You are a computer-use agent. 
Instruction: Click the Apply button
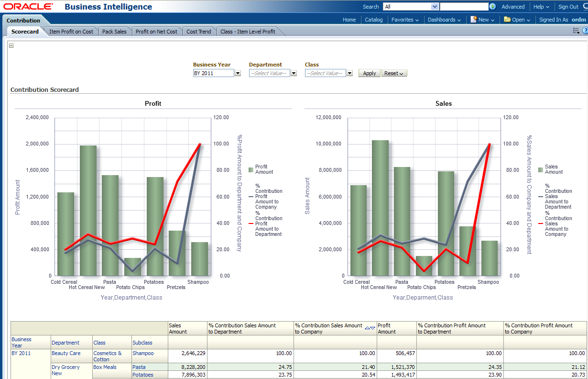click(x=369, y=73)
